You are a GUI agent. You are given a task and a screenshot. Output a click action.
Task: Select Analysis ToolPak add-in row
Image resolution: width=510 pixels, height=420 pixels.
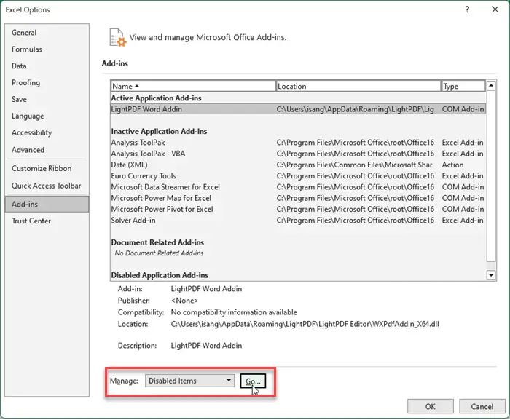pos(298,143)
